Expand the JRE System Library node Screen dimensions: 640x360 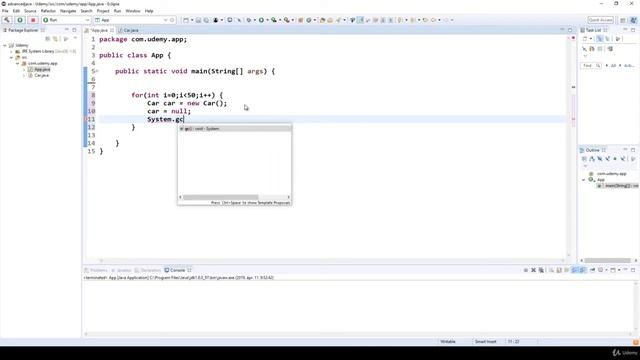coord(11,51)
